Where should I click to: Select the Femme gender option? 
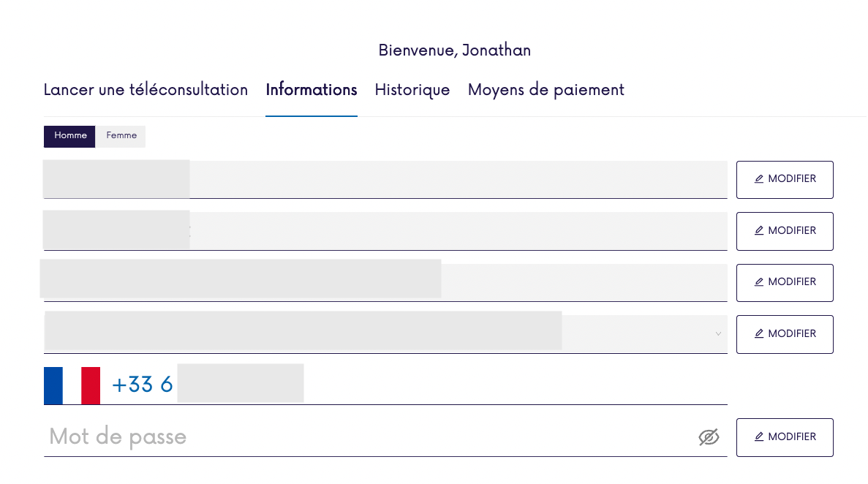(121, 136)
